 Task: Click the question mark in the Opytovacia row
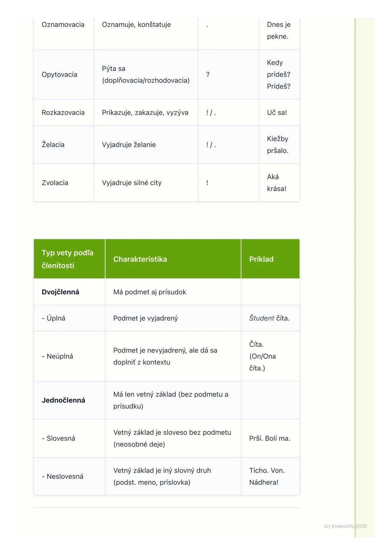[x=208, y=74]
